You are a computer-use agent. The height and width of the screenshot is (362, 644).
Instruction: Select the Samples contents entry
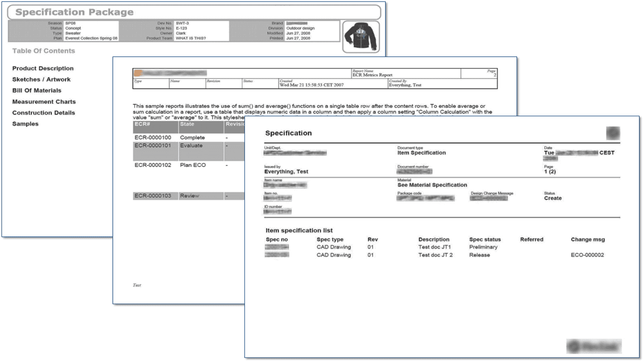pos(25,124)
